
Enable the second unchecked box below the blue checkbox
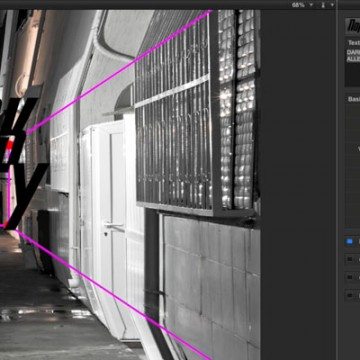(349, 277)
